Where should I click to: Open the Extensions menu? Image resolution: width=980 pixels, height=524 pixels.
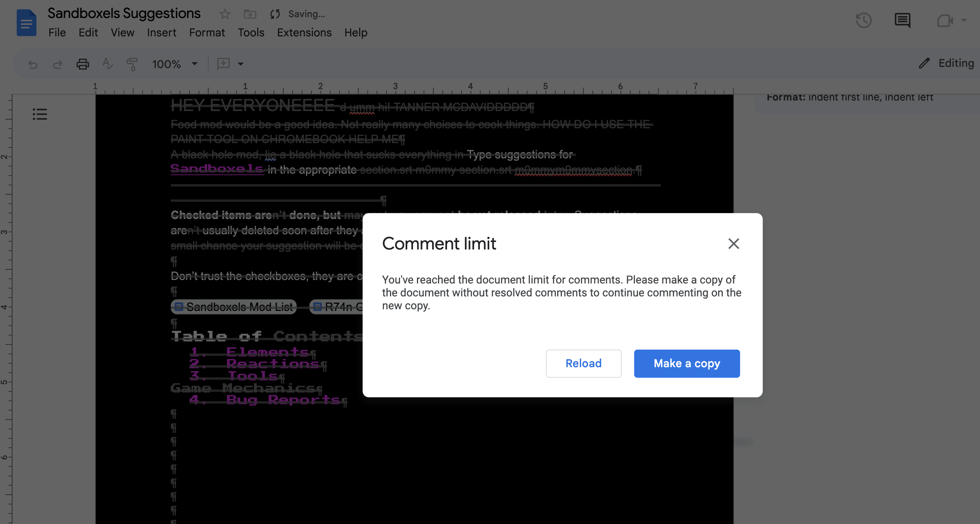304,32
